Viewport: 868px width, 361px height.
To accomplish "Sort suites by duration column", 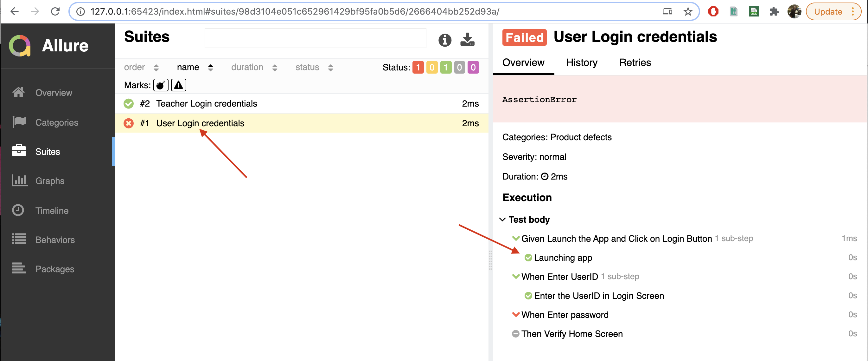I will (247, 67).
